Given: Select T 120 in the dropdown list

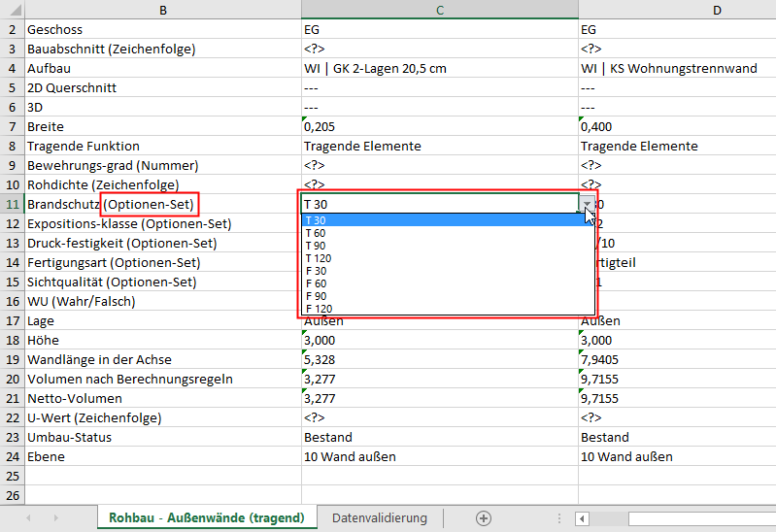Looking at the screenshot, I should 448,258.
